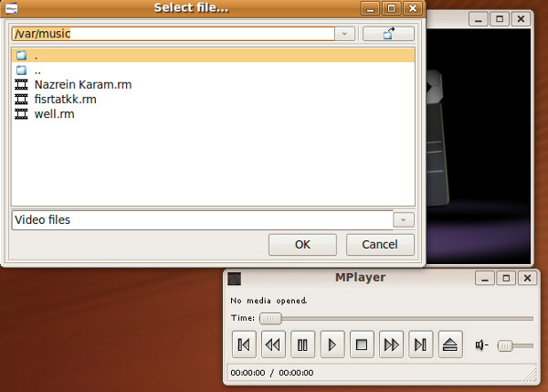The image size is (548, 392).
Task: Close the MPlayer control window
Action: coord(527,279)
